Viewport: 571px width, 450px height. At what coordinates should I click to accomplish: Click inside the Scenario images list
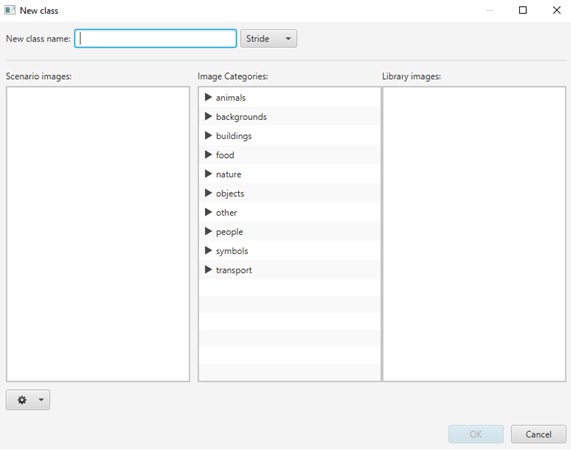[98, 234]
